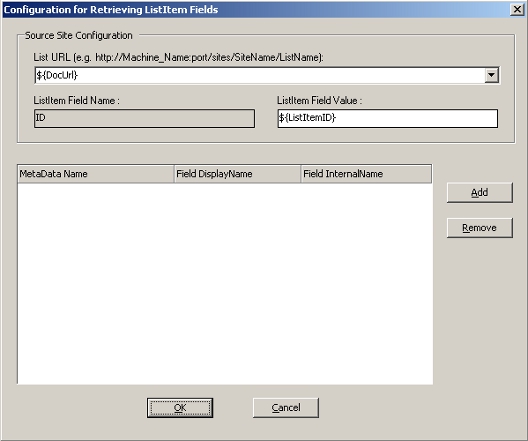Confirm settings with the OK button
The width and height of the screenshot is (528, 441).
coord(180,408)
